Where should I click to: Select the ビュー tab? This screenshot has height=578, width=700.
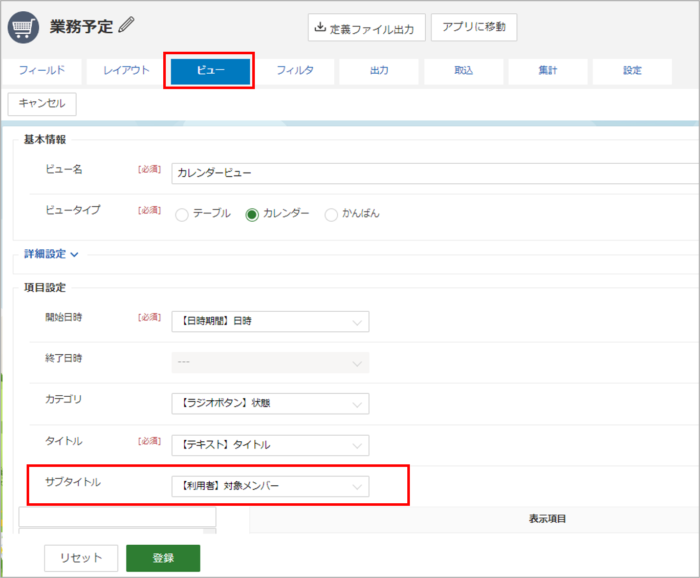[x=210, y=71]
